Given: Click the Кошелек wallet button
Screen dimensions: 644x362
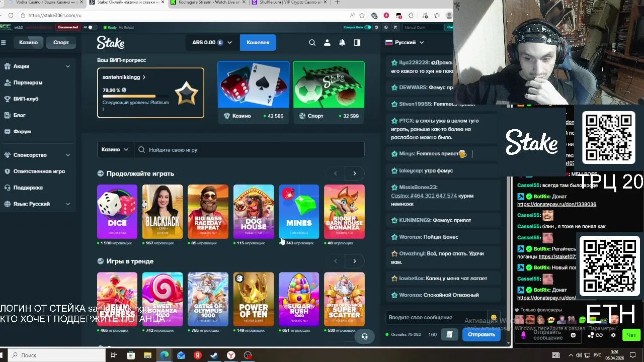Looking at the screenshot, I should coord(258,43).
